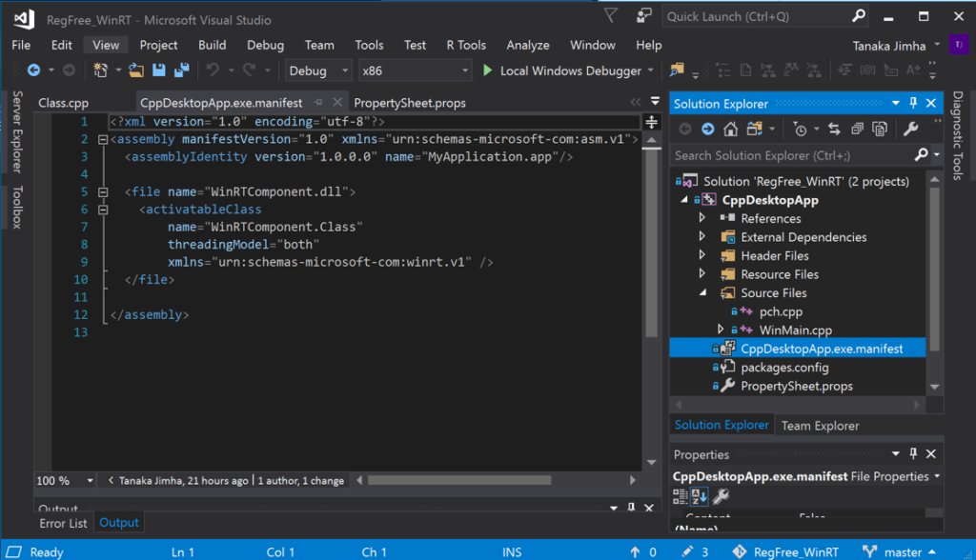The image size is (976, 560).
Task: Toggle alphabetical sorting in Properties panel
Action: pyautogui.click(x=700, y=496)
